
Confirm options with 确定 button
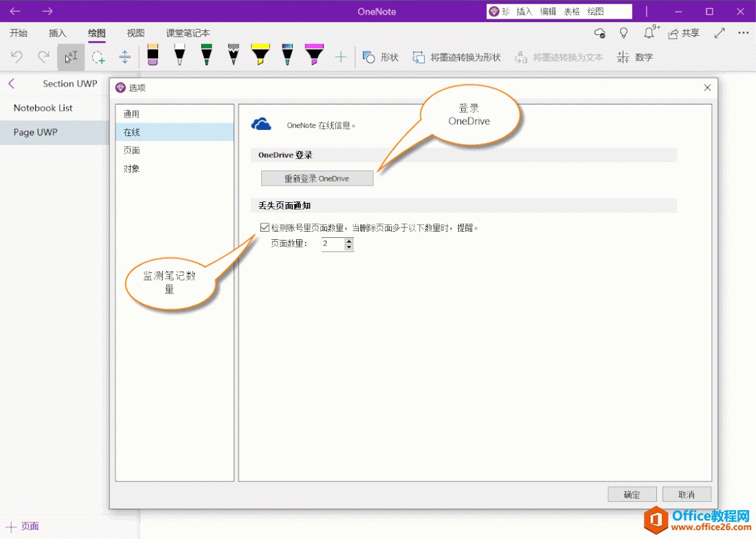632,494
